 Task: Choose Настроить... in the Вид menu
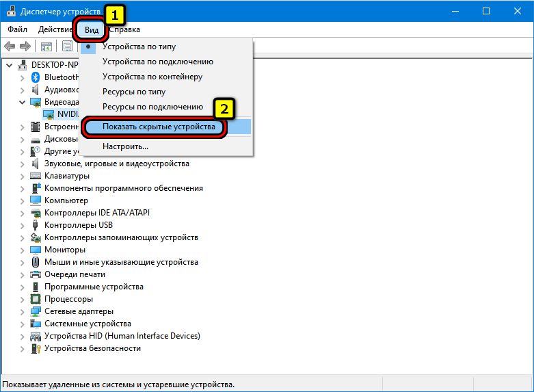pyautogui.click(x=125, y=146)
